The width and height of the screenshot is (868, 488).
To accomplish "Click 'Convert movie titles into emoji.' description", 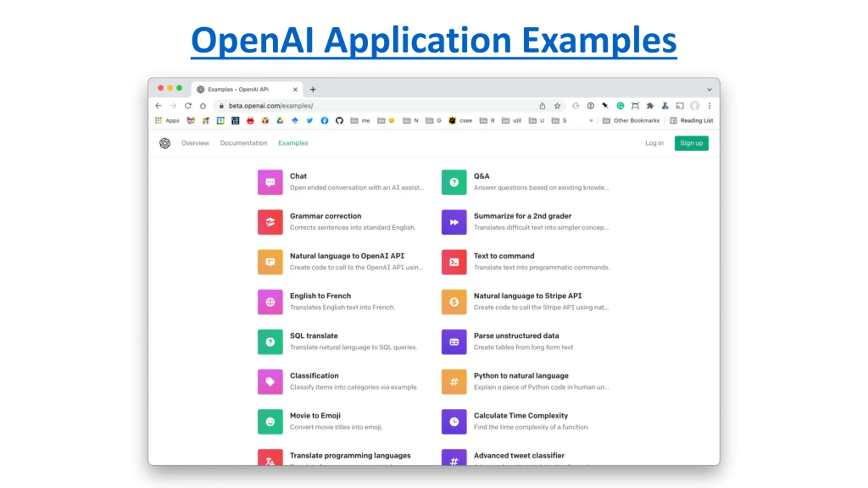I will (336, 427).
